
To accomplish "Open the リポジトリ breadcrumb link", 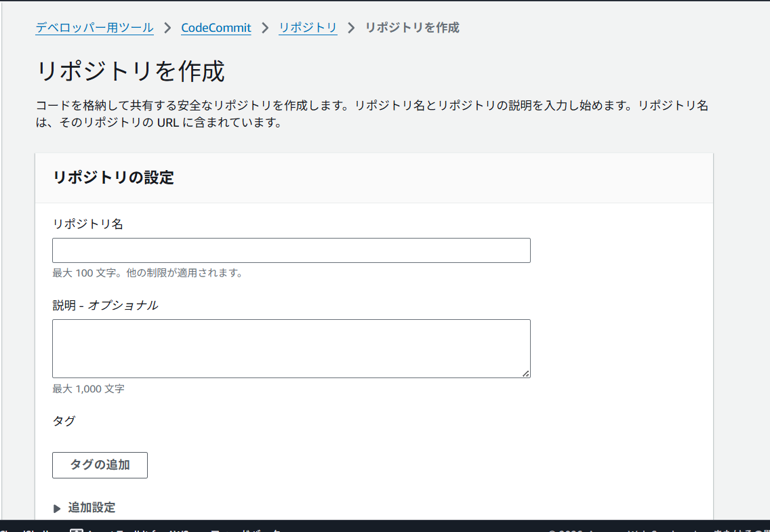I will pyautogui.click(x=308, y=28).
